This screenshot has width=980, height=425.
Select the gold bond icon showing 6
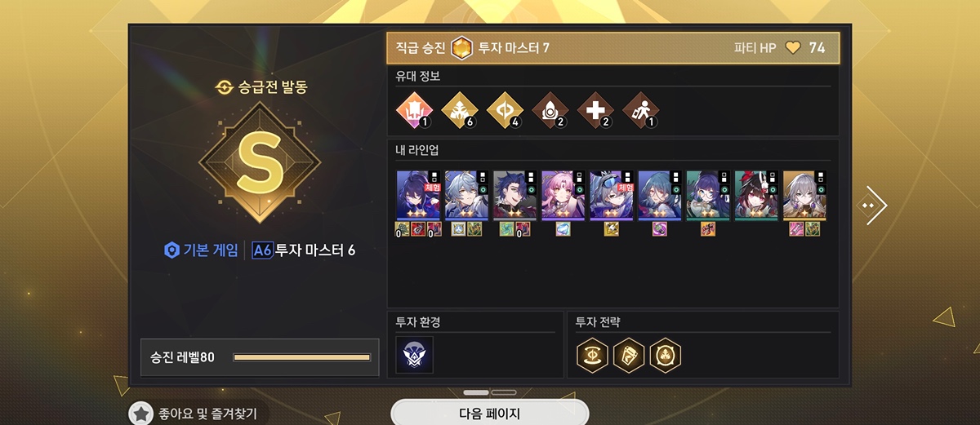[458, 110]
